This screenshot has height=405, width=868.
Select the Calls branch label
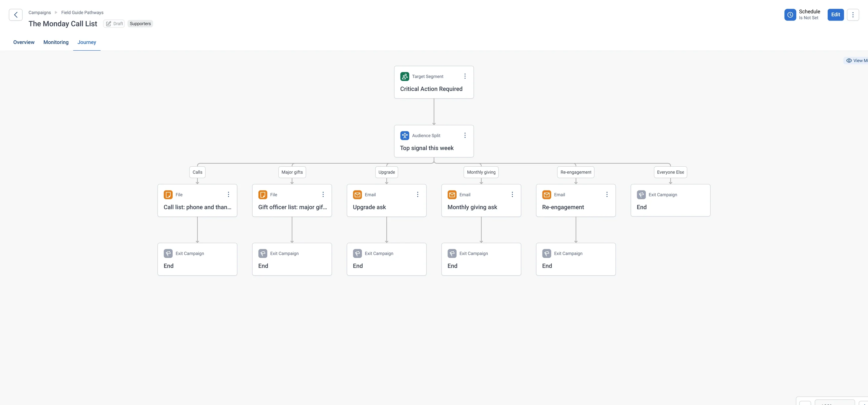tap(197, 172)
